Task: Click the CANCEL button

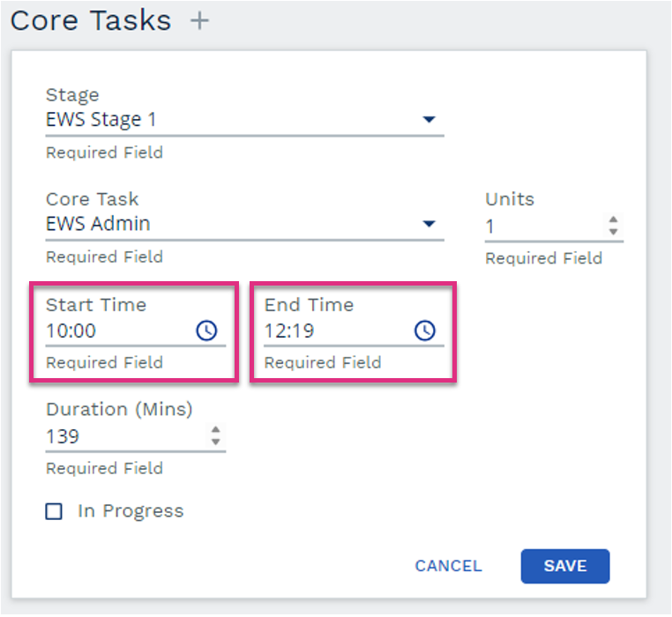Action: [x=448, y=566]
